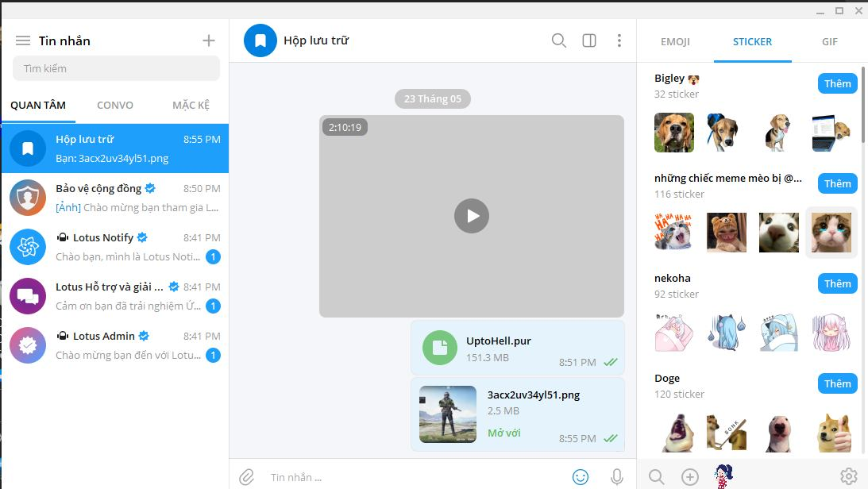The image size is (868, 489).
Task: Open sticker settings gear icon
Action: click(x=849, y=476)
